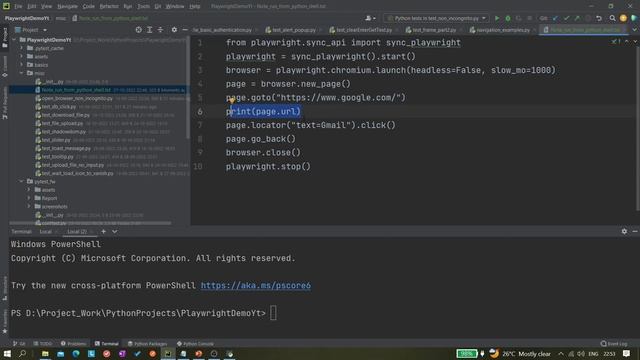Open the Project panel gear options
The image size is (640, 360).
coord(174,30)
